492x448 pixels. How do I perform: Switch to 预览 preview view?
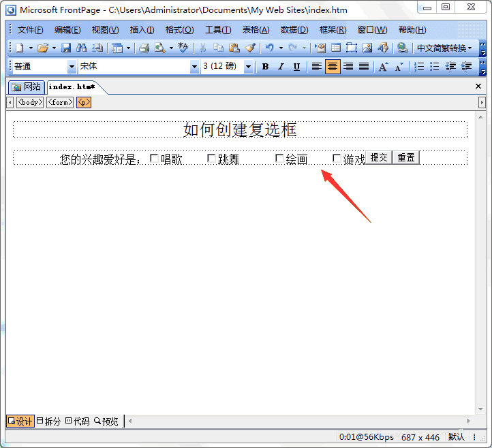106,421
